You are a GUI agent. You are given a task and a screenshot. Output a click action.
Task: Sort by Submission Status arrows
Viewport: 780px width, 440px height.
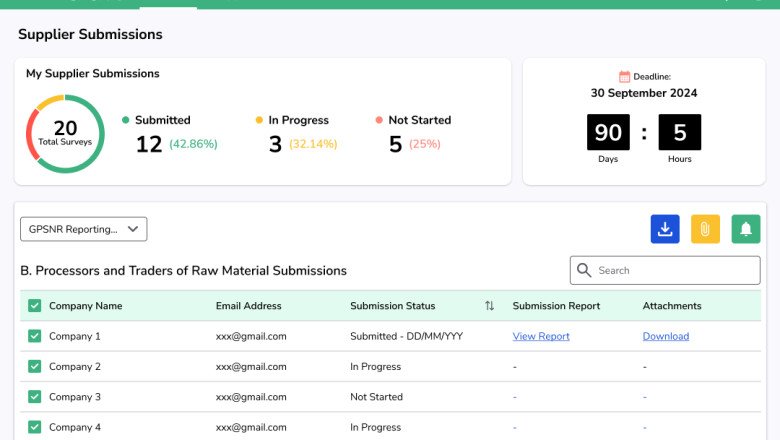pyautogui.click(x=489, y=306)
